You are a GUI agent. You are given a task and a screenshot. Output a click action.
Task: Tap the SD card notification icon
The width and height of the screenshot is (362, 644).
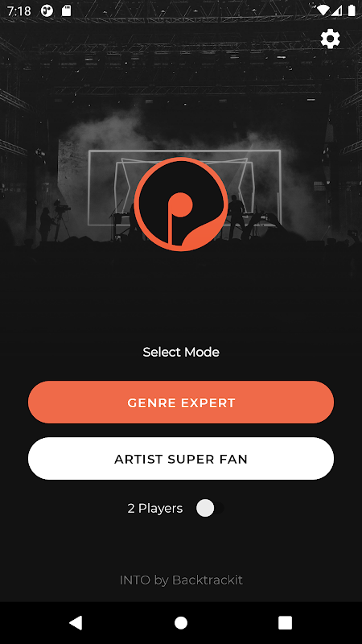(66, 10)
